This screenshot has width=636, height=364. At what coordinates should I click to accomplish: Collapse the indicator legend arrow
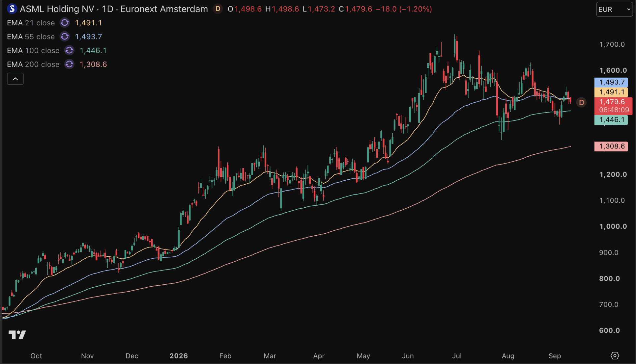click(15, 79)
